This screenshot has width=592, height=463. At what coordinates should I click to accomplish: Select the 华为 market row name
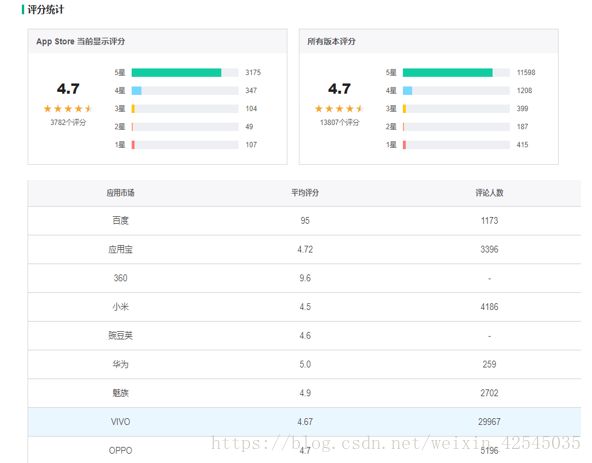click(x=120, y=364)
